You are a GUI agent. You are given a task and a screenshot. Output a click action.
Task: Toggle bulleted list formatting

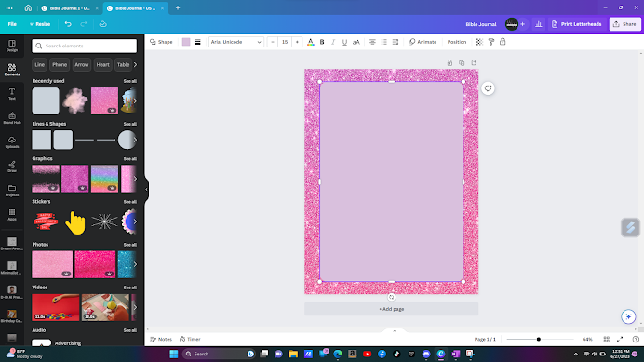(383, 42)
